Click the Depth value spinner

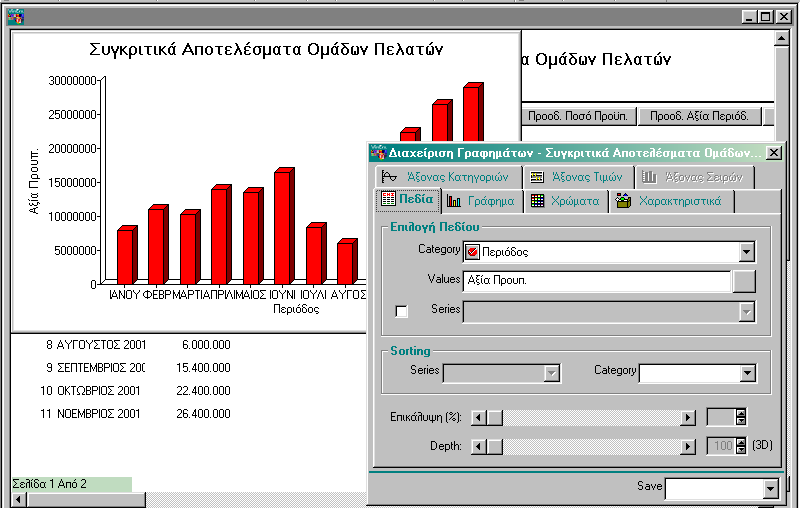coord(741,446)
